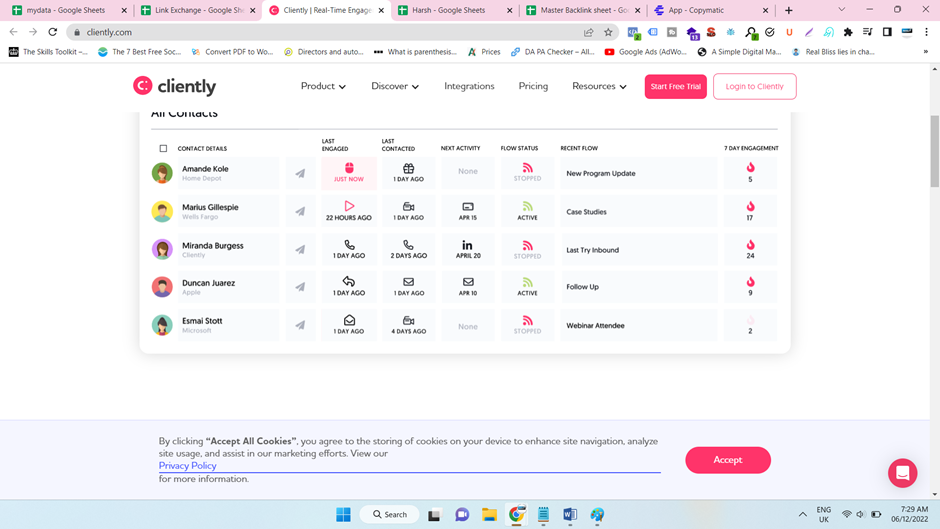Expand the Resources menu
This screenshot has height=529, width=940.
click(599, 86)
